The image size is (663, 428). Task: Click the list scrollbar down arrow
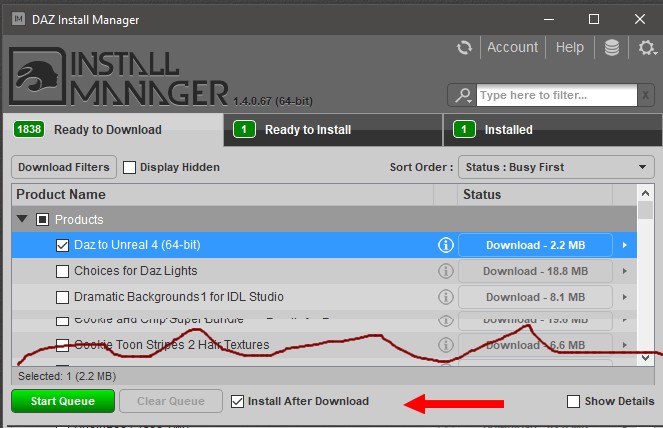click(645, 358)
